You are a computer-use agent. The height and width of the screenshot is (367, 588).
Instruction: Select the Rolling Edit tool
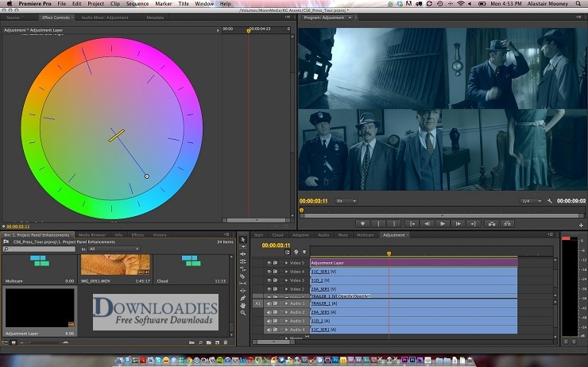pyautogui.click(x=242, y=261)
